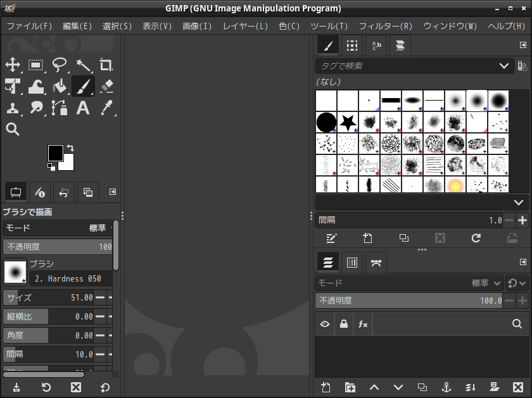This screenshot has height=398, width=532.
Task: Choose the Eraser tool
Action: click(106, 86)
